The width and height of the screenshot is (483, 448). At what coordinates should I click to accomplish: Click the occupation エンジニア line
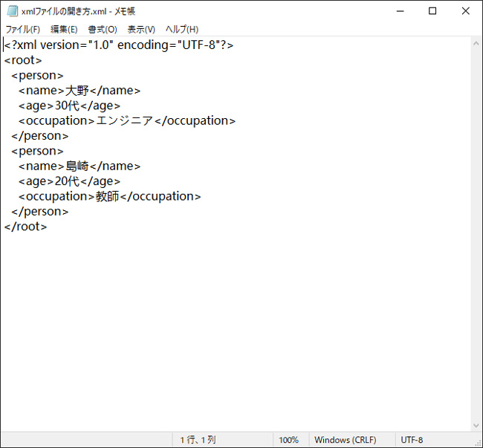click(127, 120)
